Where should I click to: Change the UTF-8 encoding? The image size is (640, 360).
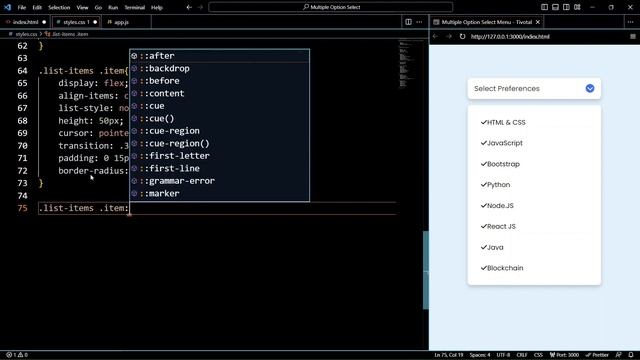coord(503,355)
